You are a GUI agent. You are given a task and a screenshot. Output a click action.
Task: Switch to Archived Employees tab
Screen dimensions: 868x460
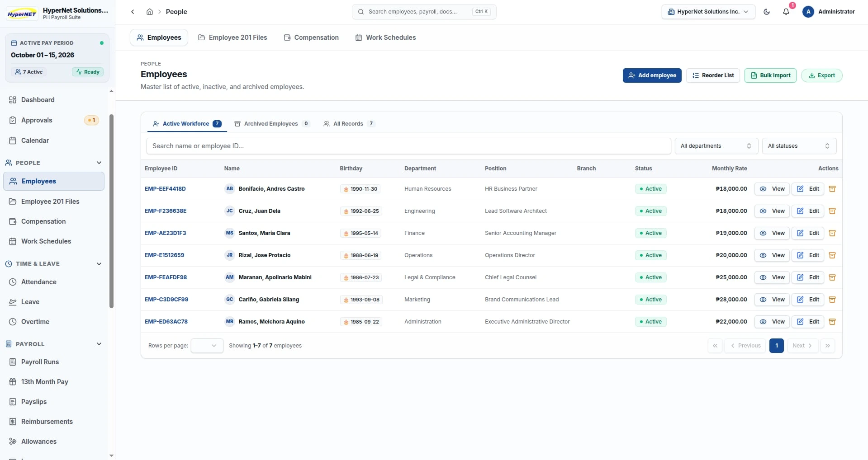pos(272,124)
